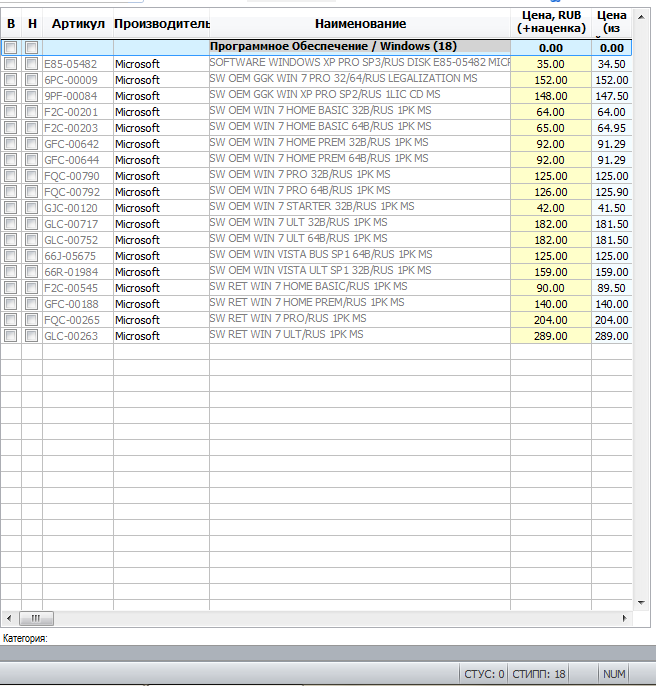Select the Программное Обеспечение / Windows (18) row
This screenshot has width=656, height=686.
tap(316, 47)
